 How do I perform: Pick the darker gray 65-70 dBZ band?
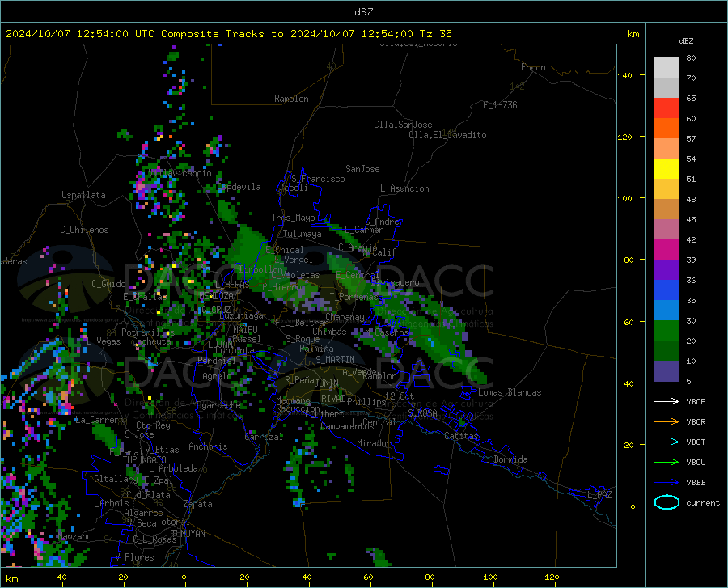click(x=667, y=88)
